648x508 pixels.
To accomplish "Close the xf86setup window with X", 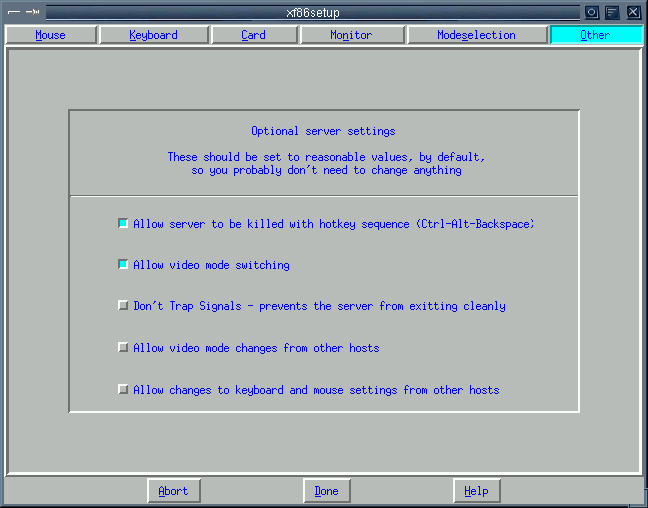I will pos(633,12).
